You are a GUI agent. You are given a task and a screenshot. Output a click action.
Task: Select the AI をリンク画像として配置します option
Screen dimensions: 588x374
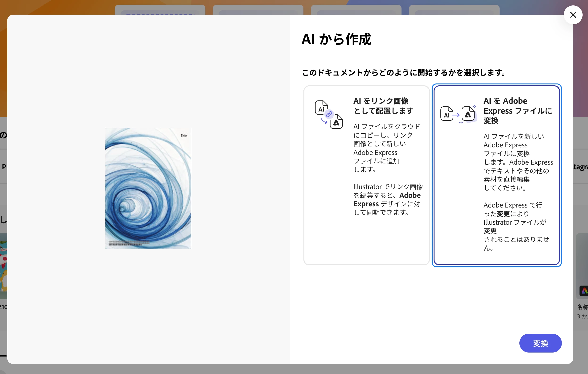(366, 175)
